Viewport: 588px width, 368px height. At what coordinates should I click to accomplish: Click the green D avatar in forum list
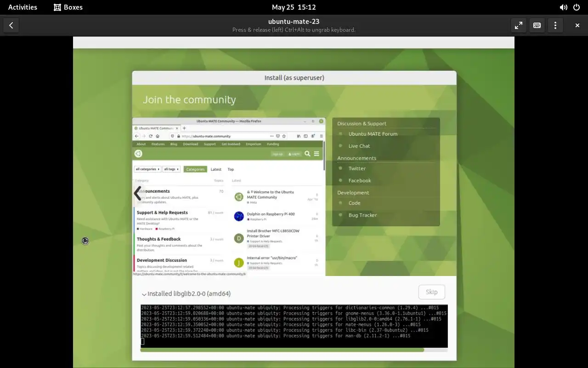pyautogui.click(x=239, y=238)
